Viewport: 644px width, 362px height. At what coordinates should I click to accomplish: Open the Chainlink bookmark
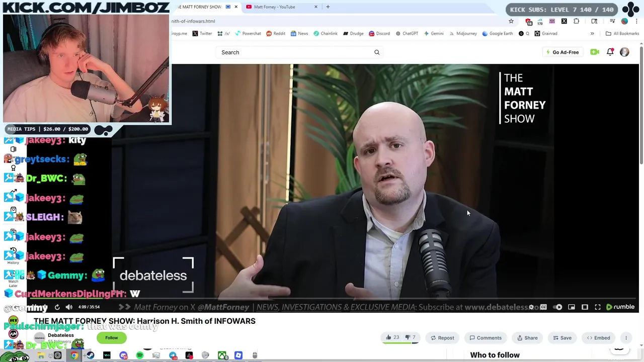[x=326, y=34]
